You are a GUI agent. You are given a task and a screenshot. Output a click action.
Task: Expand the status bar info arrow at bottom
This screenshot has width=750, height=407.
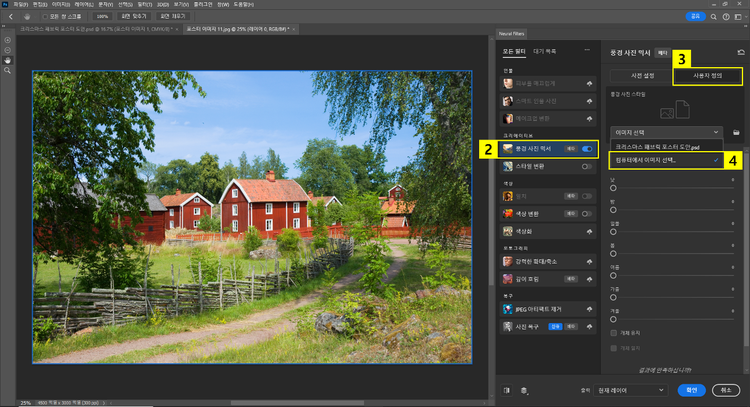coord(104,403)
